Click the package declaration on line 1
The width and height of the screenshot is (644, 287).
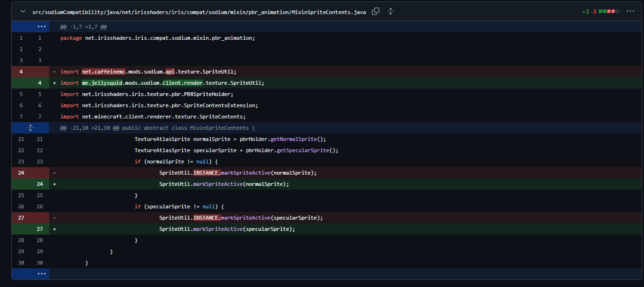157,38
